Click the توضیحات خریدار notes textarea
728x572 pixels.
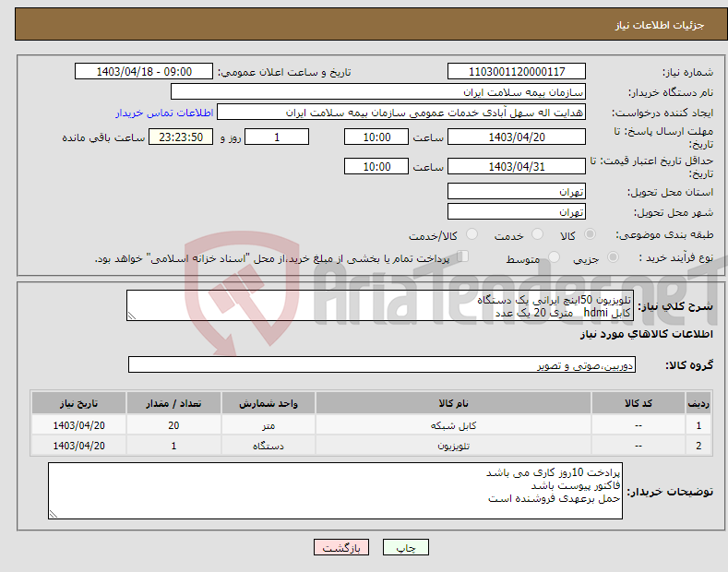(335, 491)
